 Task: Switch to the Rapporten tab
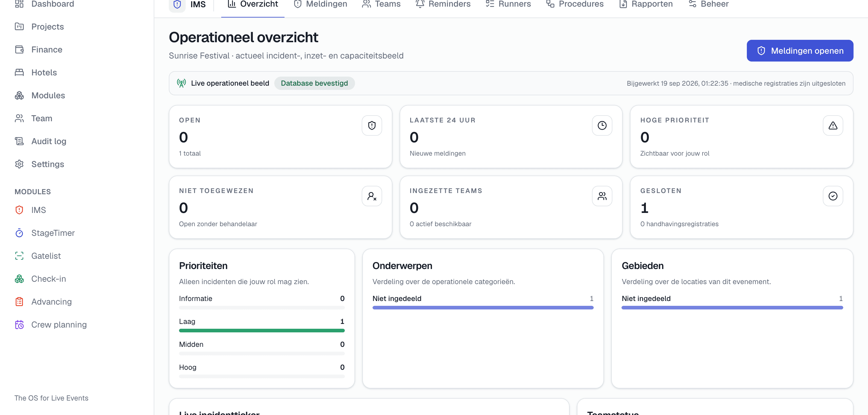click(x=646, y=5)
